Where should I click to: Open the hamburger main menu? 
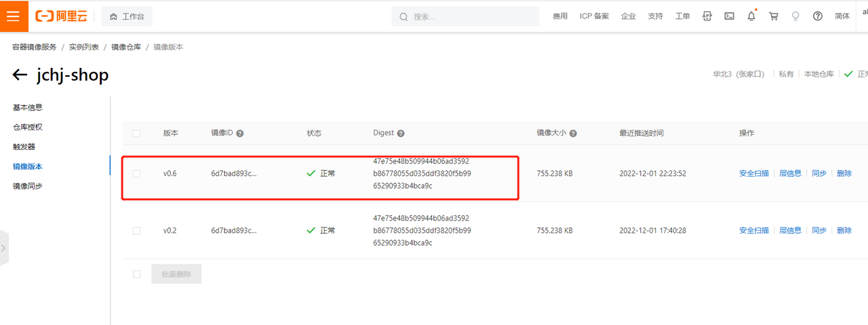click(x=14, y=16)
